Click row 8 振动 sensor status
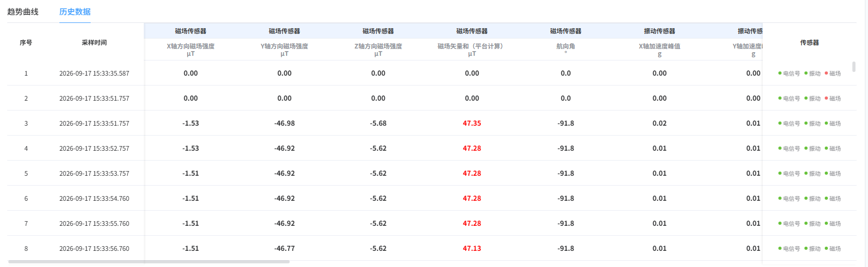The height and width of the screenshot is (267, 868). [x=813, y=249]
